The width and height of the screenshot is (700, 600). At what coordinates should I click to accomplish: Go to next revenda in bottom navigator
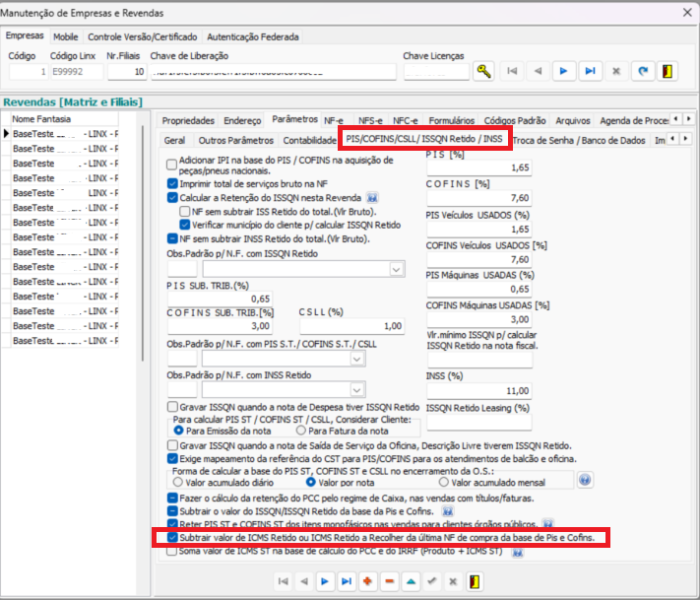click(325, 581)
